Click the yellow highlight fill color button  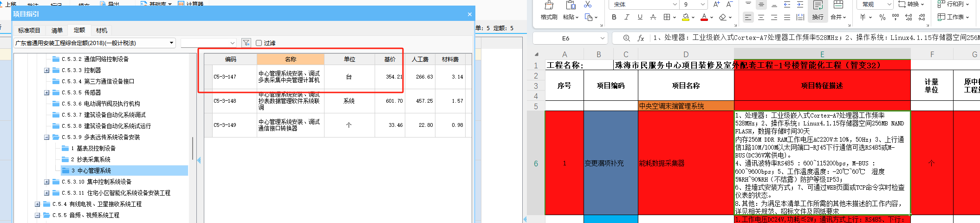click(x=686, y=17)
